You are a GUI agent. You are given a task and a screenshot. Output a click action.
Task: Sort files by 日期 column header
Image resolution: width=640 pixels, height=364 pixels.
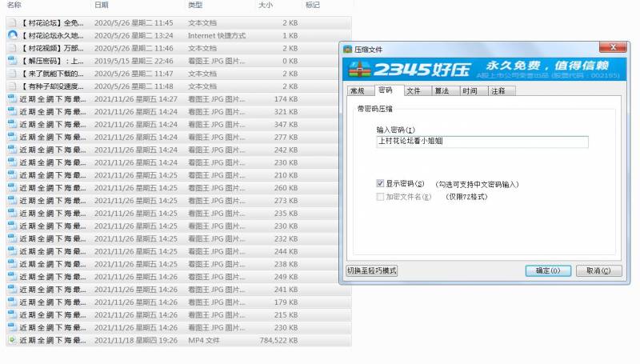point(101,5)
